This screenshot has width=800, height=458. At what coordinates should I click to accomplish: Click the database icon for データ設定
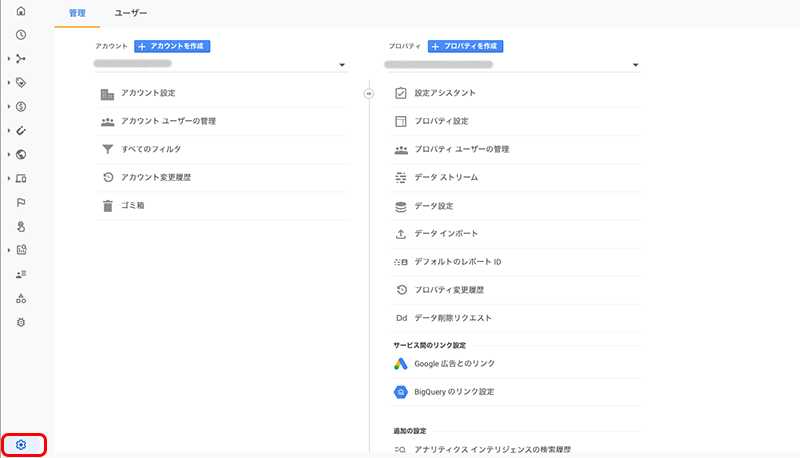click(401, 206)
